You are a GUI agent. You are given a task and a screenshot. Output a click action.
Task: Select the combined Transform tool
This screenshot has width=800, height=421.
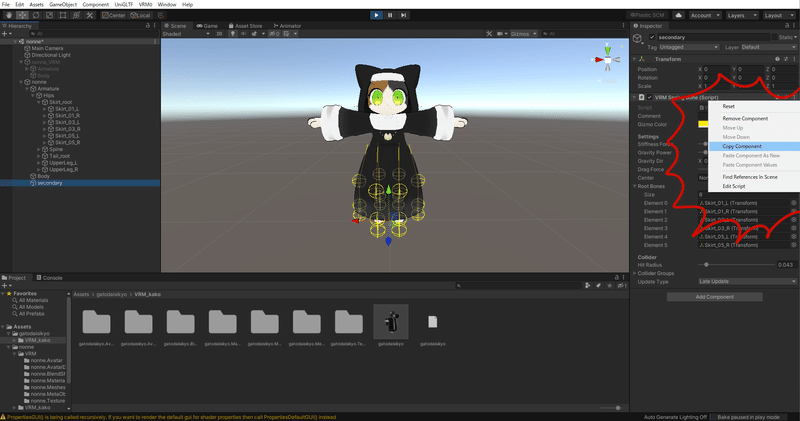(x=76, y=15)
